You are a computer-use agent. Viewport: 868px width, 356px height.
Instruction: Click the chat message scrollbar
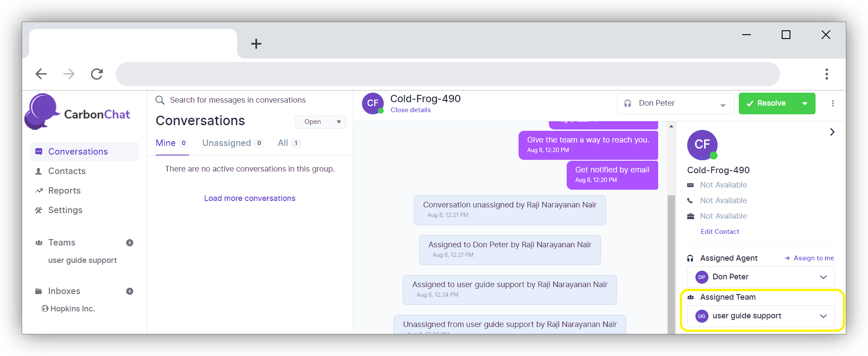[x=671, y=260]
